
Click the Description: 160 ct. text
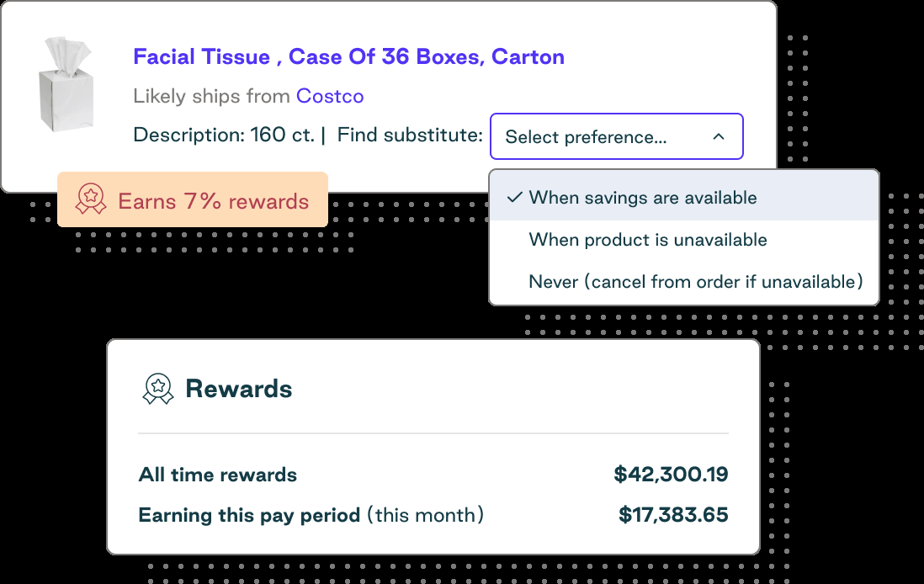(223, 135)
